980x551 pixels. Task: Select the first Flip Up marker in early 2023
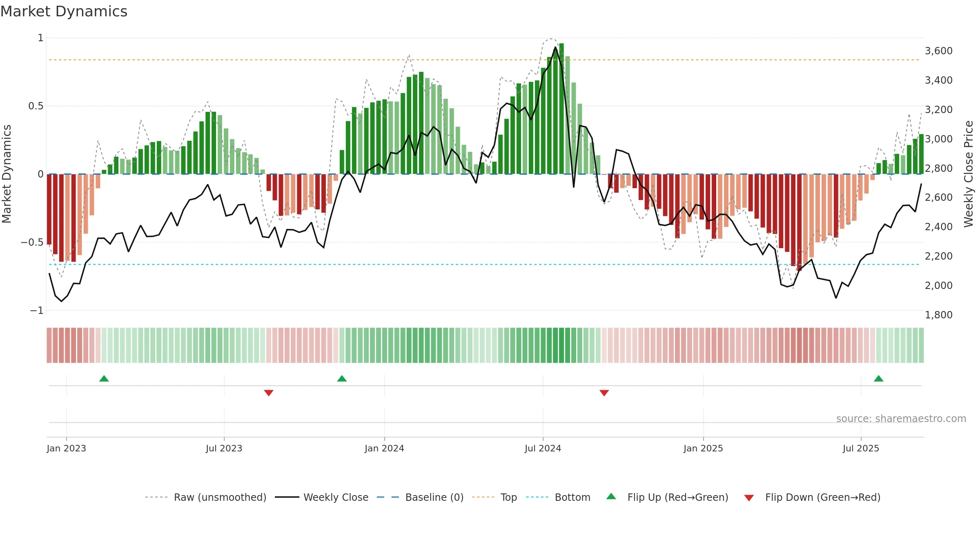click(104, 379)
